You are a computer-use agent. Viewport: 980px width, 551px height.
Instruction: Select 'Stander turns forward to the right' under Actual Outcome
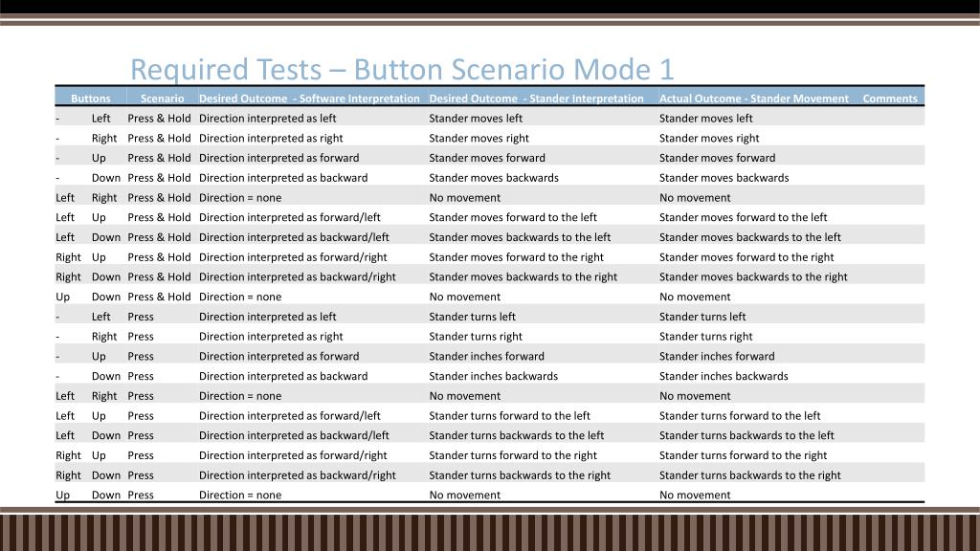click(743, 455)
